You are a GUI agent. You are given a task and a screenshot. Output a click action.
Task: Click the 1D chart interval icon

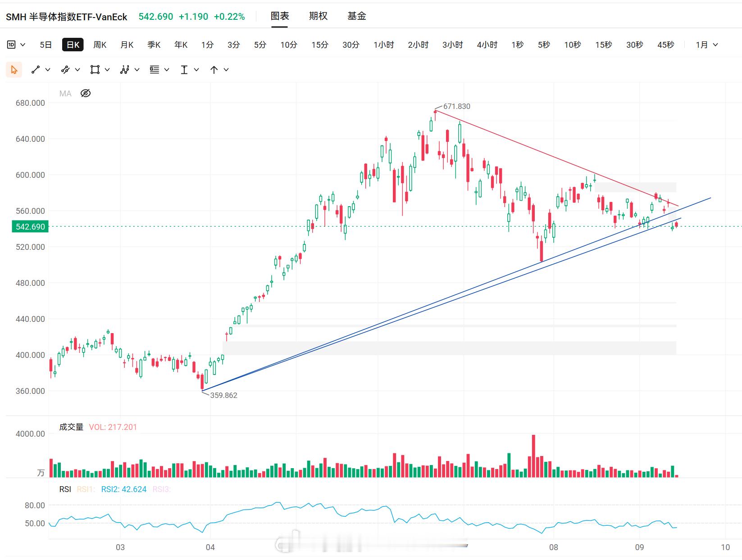coord(12,45)
